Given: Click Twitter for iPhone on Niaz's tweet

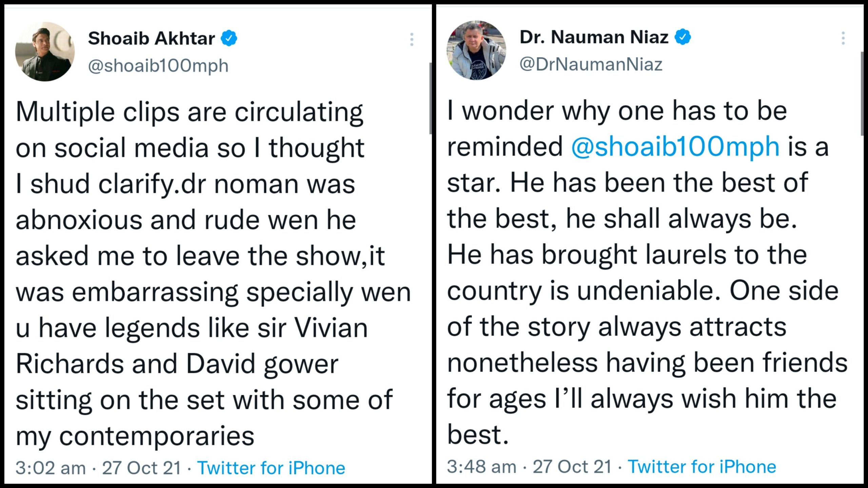Looking at the screenshot, I should (x=702, y=467).
